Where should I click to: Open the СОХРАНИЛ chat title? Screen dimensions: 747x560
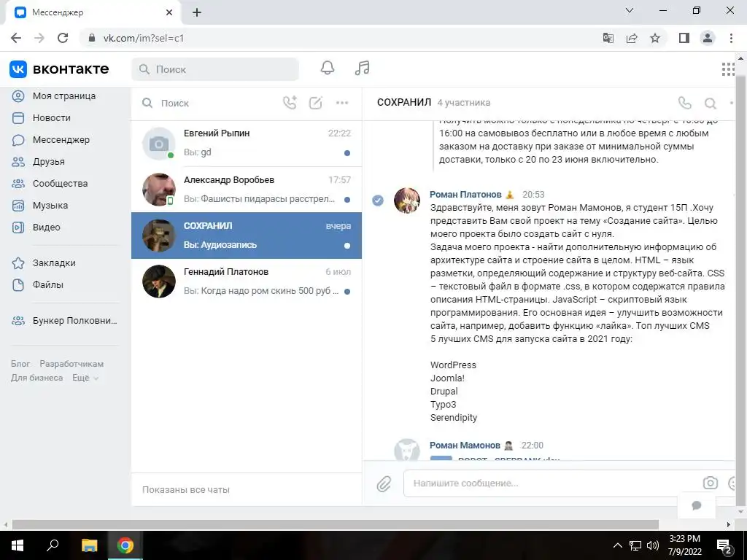click(404, 102)
